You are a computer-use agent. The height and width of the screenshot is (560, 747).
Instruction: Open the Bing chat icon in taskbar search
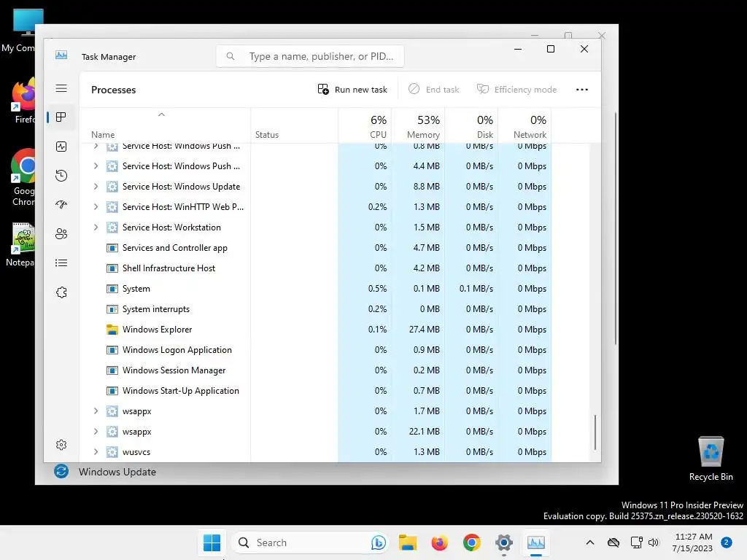pos(379,542)
